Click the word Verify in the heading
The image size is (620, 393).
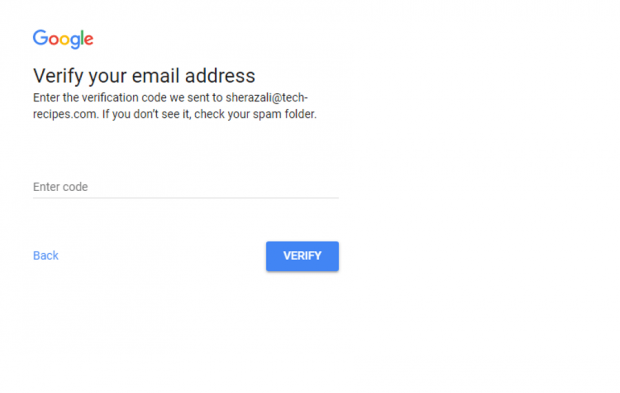(x=58, y=76)
